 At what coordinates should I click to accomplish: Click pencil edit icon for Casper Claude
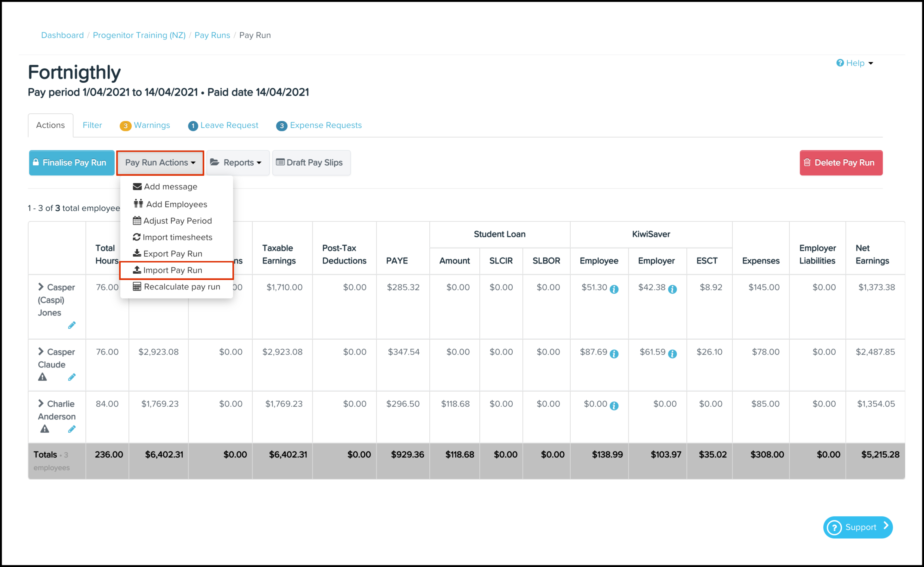pyautogui.click(x=72, y=377)
